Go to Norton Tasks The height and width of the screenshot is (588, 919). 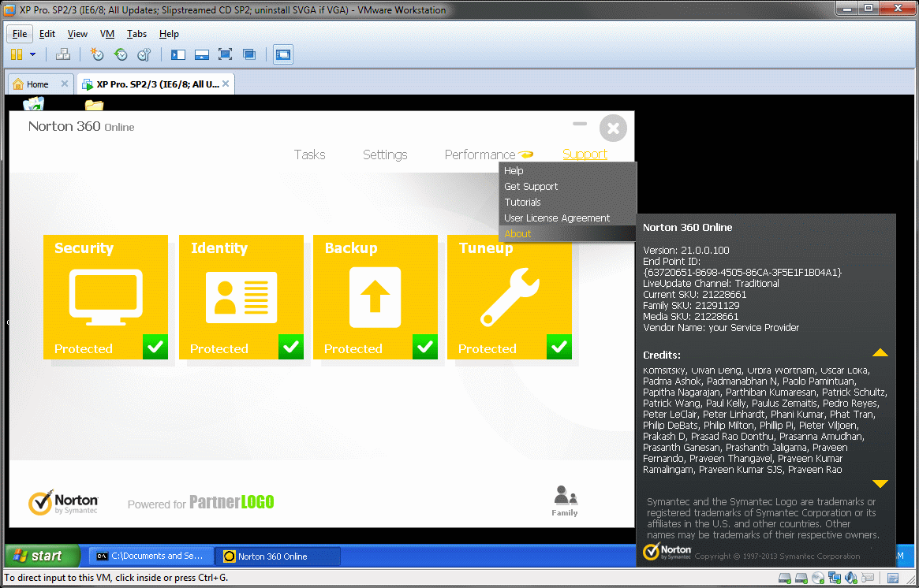tap(309, 154)
